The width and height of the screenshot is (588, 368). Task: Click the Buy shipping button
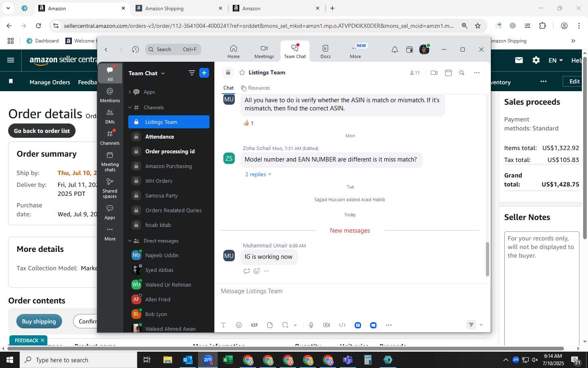[x=39, y=321]
